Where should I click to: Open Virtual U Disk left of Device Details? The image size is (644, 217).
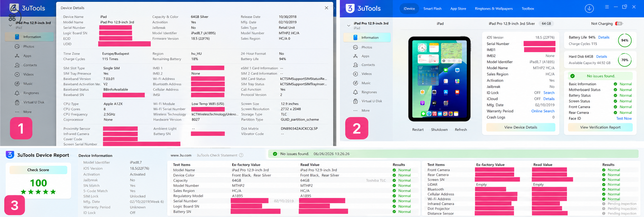[34, 102]
